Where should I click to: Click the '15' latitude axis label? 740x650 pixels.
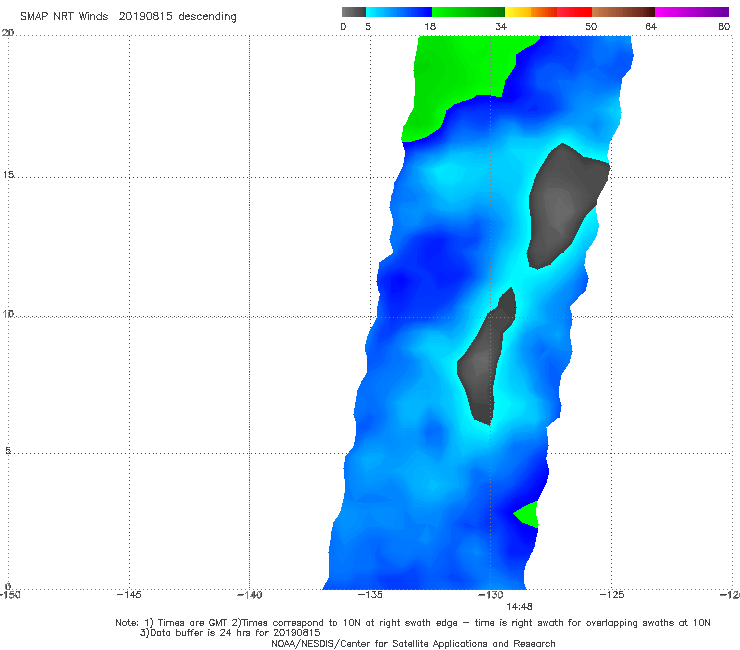pos(8,175)
